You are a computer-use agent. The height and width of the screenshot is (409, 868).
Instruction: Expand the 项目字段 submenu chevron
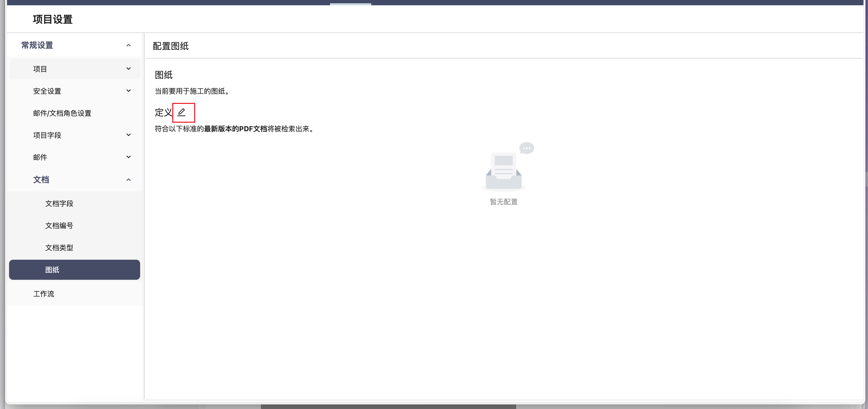tap(128, 135)
